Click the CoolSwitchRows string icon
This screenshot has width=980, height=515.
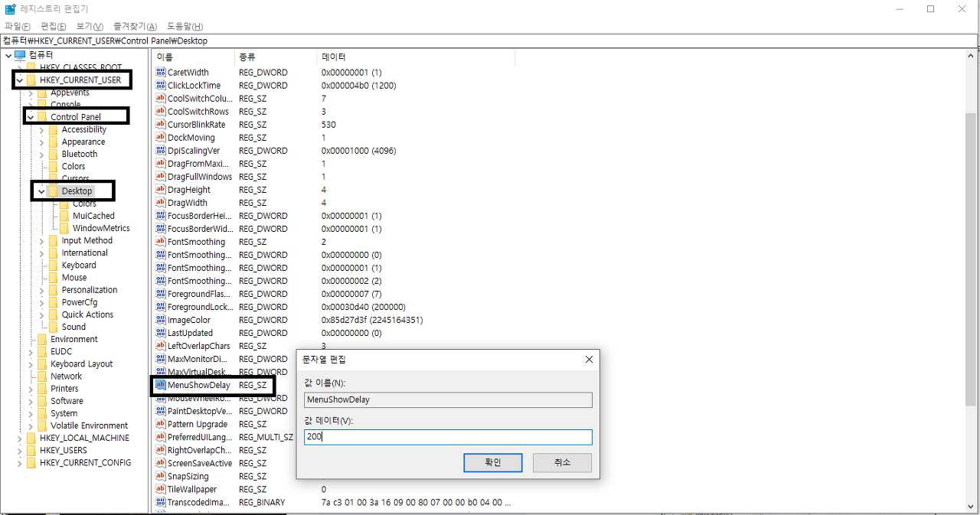(161, 111)
